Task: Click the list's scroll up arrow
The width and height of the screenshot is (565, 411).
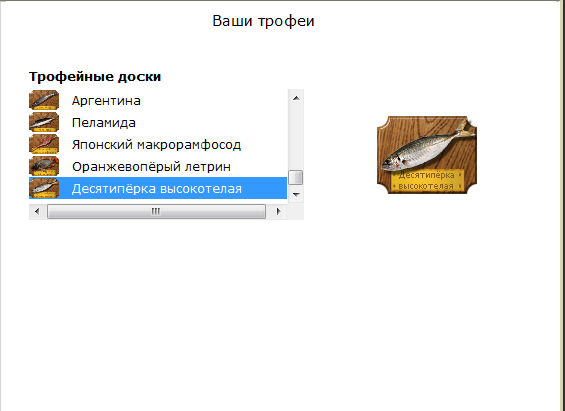Action: click(296, 98)
